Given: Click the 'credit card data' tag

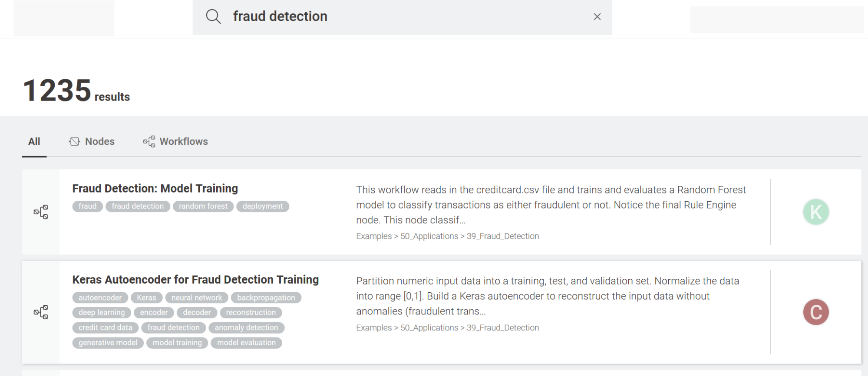Looking at the screenshot, I should 106,328.
